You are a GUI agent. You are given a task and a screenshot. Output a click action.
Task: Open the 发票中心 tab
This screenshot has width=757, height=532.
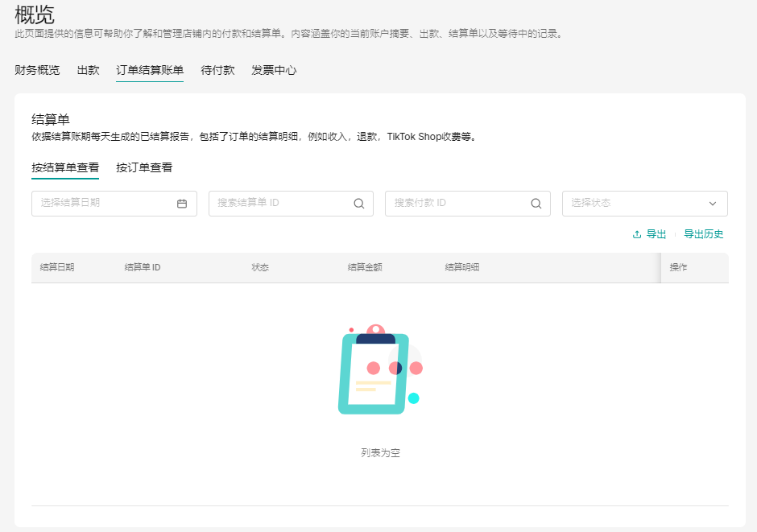click(x=274, y=70)
